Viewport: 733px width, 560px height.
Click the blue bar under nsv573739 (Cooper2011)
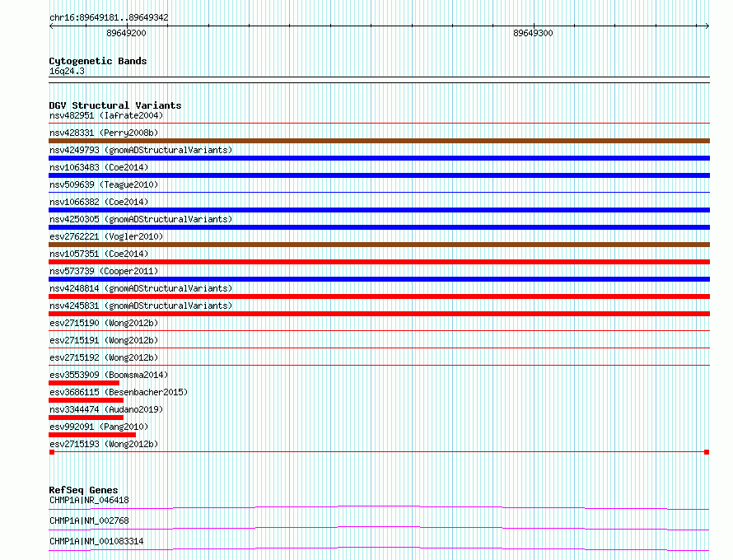(379, 279)
